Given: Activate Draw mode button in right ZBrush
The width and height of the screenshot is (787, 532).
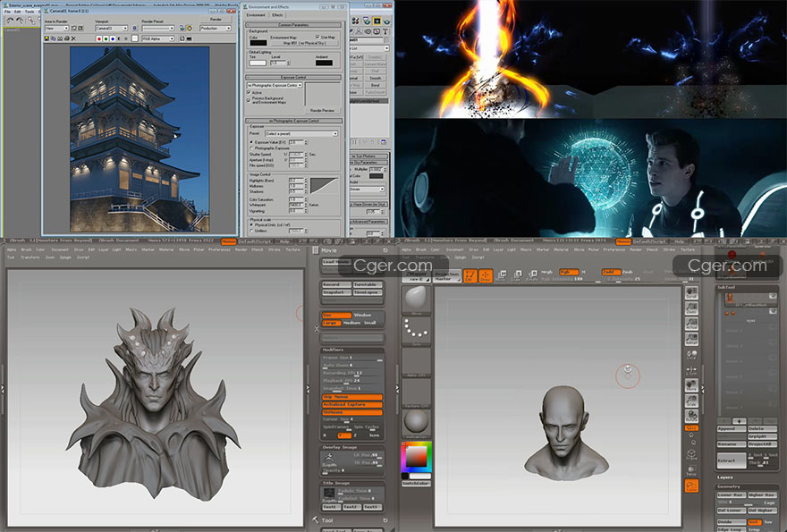Looking at the screenshot, I should pos(486,275).
